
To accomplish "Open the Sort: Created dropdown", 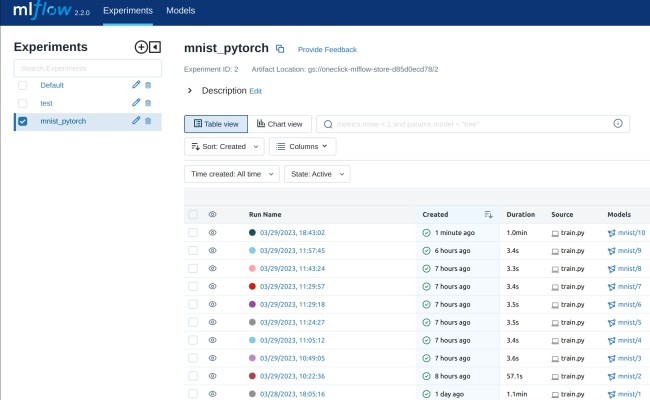I will click(x=224, y=146).
